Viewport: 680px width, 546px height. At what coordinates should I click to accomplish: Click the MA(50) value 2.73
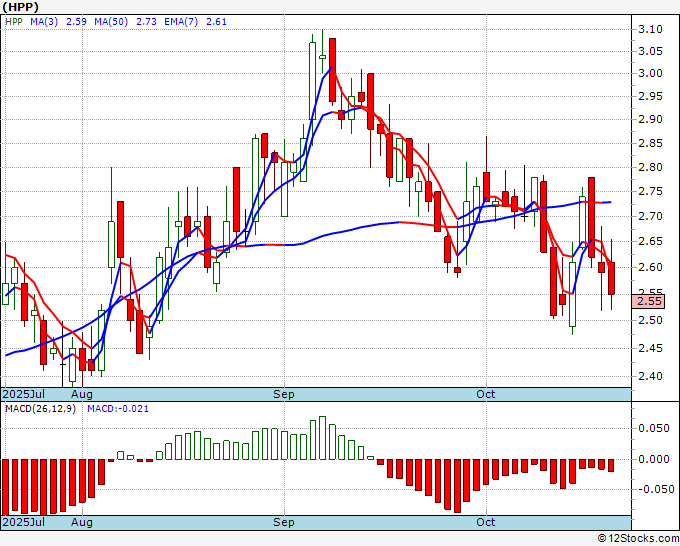[147, 22]
